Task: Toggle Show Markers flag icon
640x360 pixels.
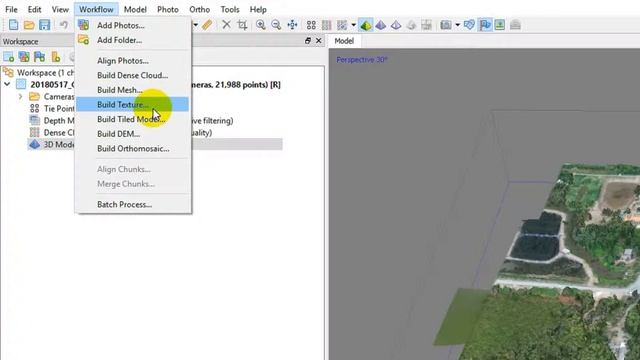Action: (x=485, y=25)
